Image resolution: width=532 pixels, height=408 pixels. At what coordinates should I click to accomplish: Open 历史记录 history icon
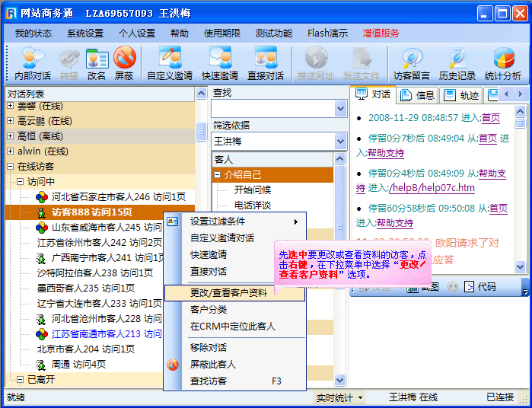[x=457, y=59]
